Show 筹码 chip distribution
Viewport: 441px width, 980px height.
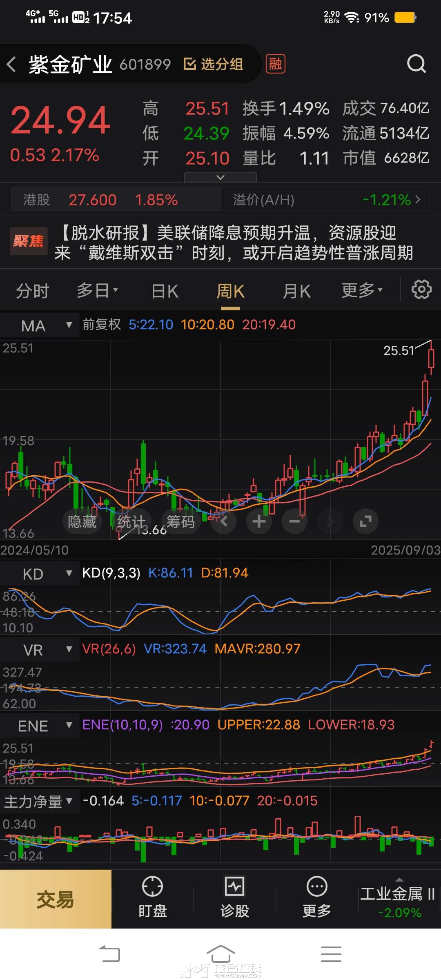(x=180, y=521)
